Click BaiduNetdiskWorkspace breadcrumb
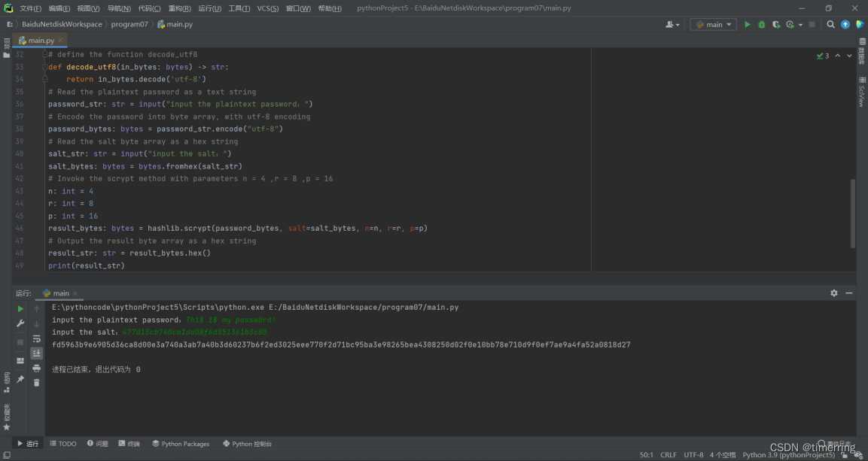This screenshot has height=461, width=868. 62,24
